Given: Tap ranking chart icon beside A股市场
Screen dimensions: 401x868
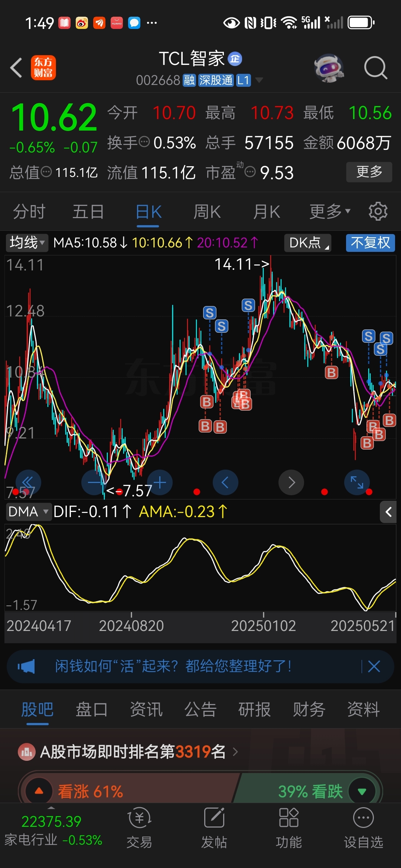Looking at the screenshot, I should [26, 752].
